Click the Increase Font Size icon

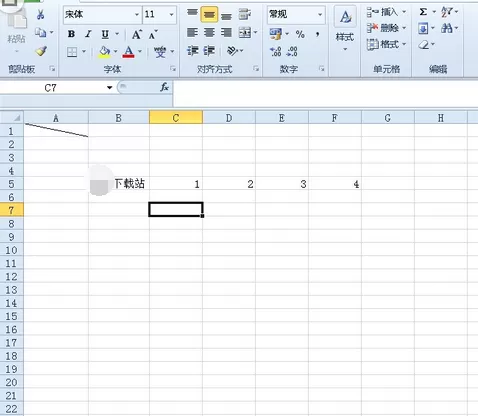[137, 34]
